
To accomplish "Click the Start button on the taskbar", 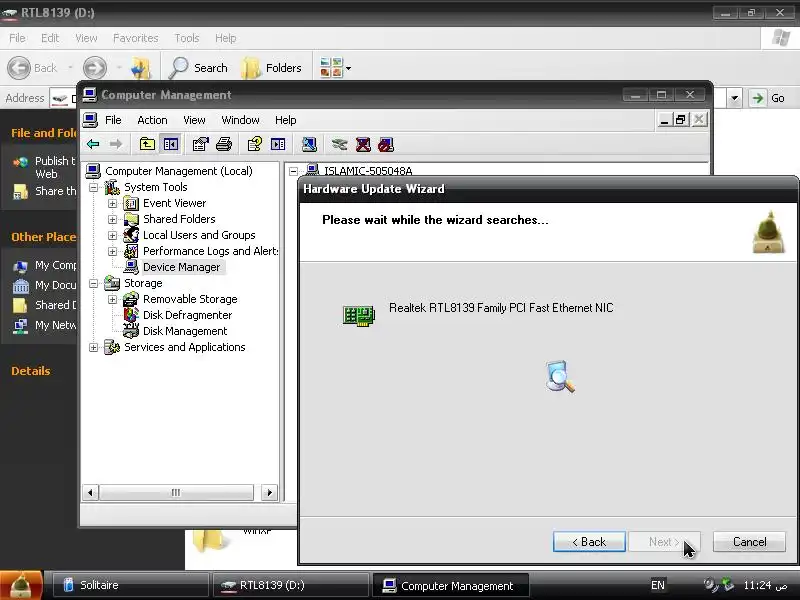I will (21, 585).
